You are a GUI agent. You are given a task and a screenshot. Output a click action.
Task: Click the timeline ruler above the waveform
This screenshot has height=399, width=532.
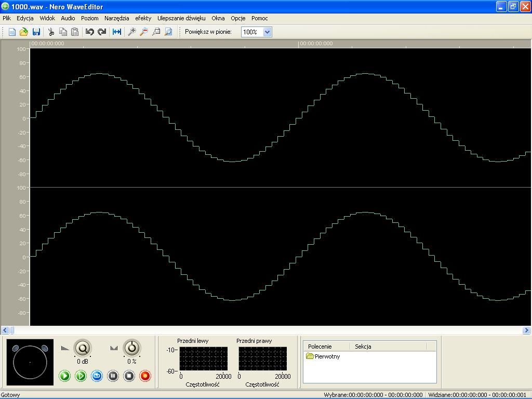[280, 44]
